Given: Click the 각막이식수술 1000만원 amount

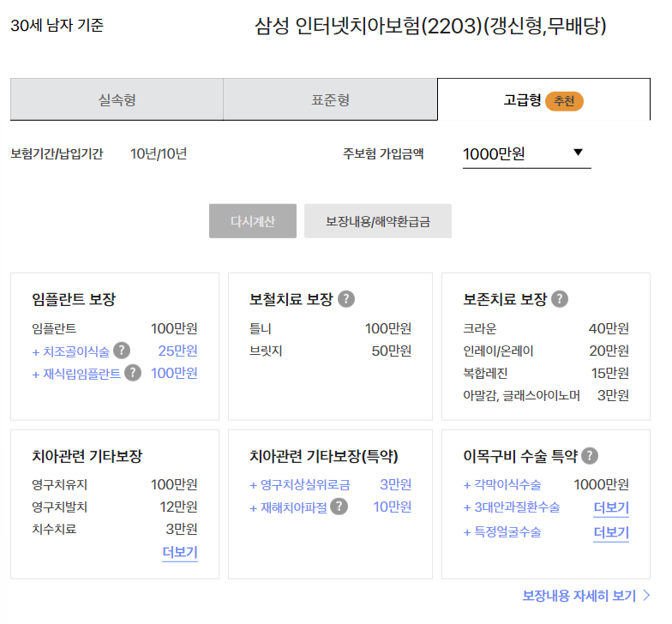Looking at the screenshot, I should (x=602, y=484).
